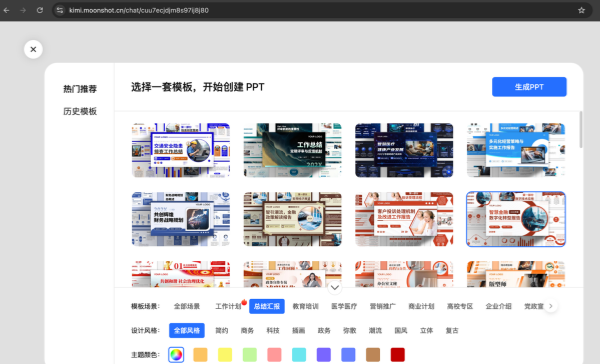Click the browser reload icon
The width and height of the screenshot is (600, 364).
(x=40, y=10)
